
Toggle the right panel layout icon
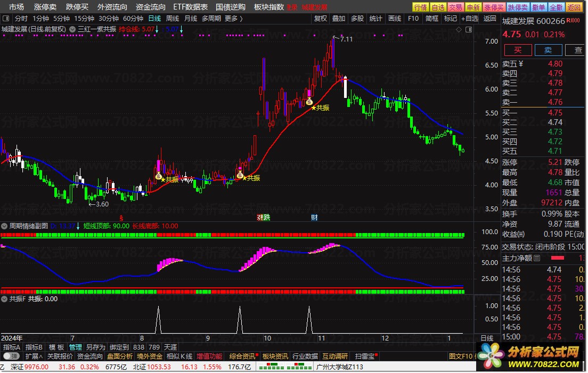click(x=469, y=29)
